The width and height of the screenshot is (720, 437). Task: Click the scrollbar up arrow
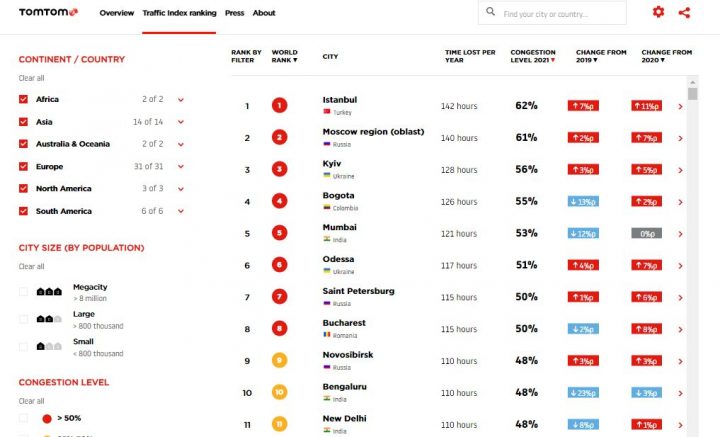[x=692, y=82]
